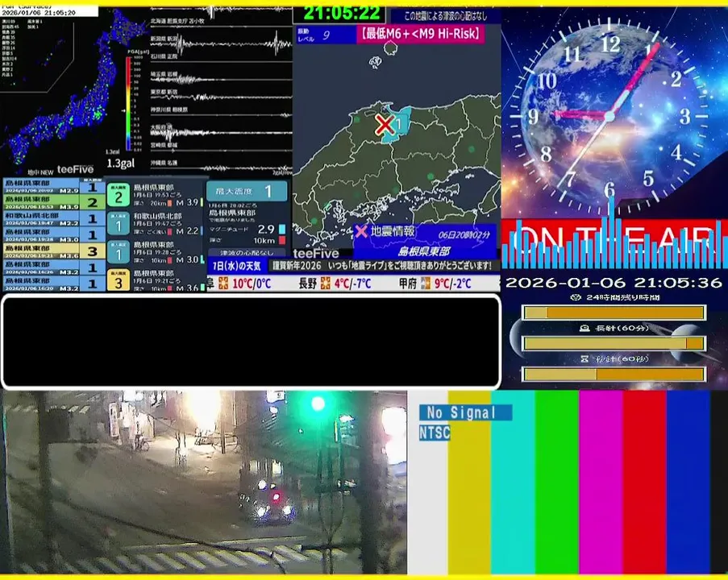This screenshot has height=580, width=728.
Task: Click the 沖縄県 名護 waveform trace
Action: pyautogui.click(x=221, y=167)
